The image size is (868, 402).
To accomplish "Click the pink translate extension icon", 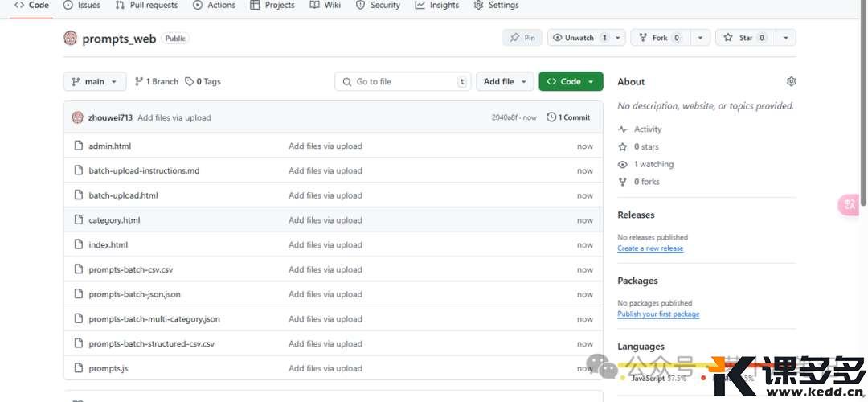I will pyautogui.click(x=849, y=205).
